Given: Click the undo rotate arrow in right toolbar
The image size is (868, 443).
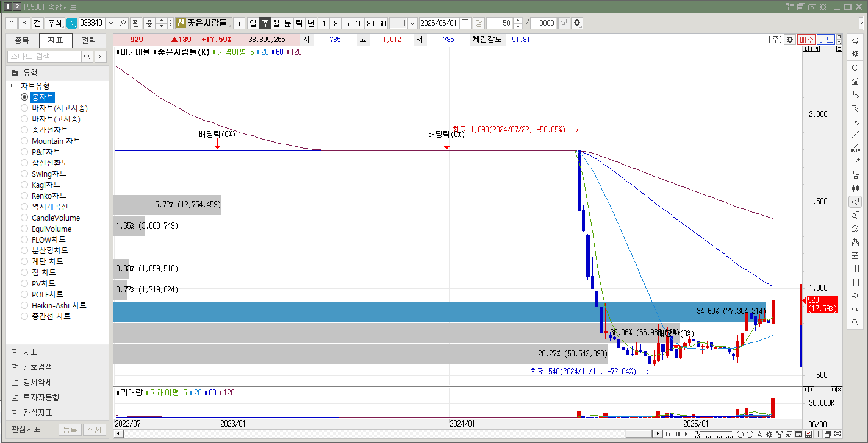Looking at the screenshot, I should point(855,296).
